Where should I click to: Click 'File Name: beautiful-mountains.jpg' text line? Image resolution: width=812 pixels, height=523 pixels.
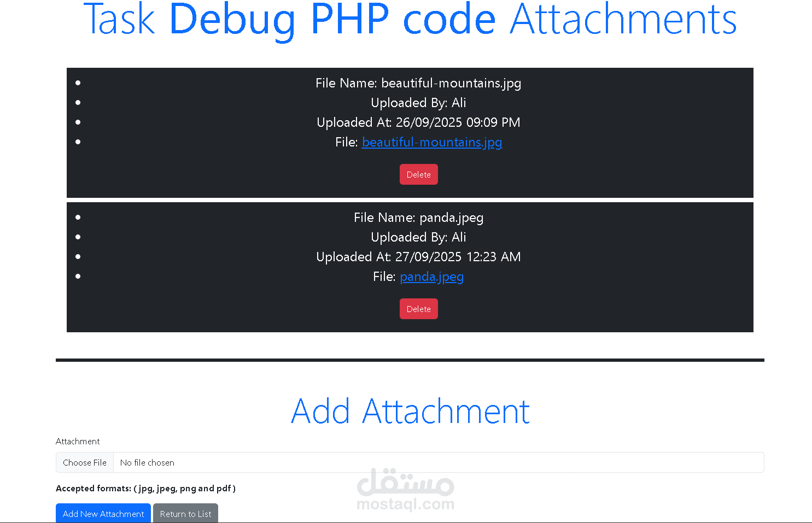coord(418,83)
